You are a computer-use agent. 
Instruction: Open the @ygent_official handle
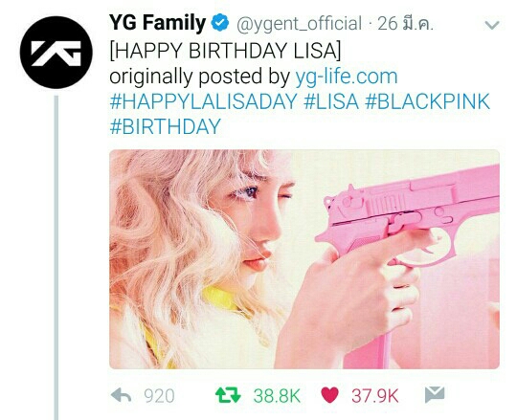[x=299, y=24]
